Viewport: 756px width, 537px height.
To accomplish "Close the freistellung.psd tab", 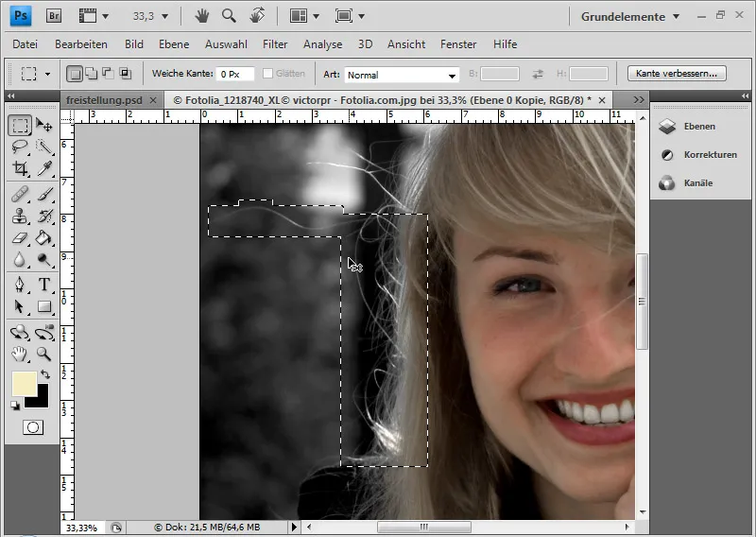I will [x=153, y=100].
